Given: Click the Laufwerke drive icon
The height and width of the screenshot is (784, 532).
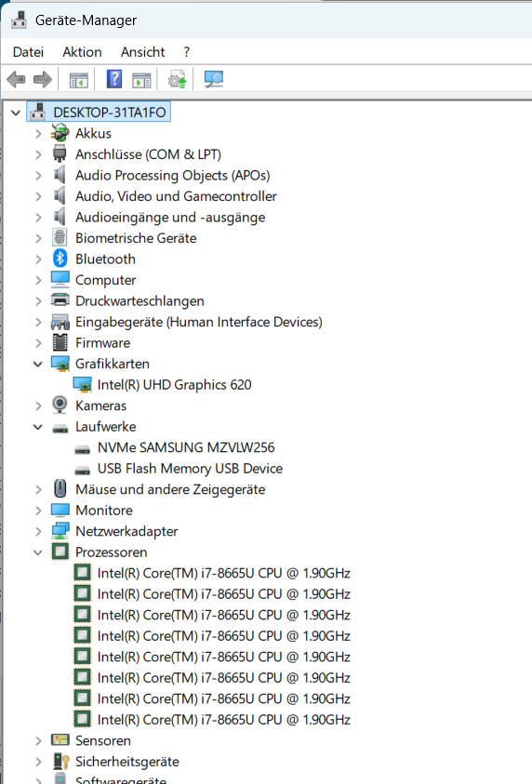Looking at the screenshot, I should tap(60, 429).
